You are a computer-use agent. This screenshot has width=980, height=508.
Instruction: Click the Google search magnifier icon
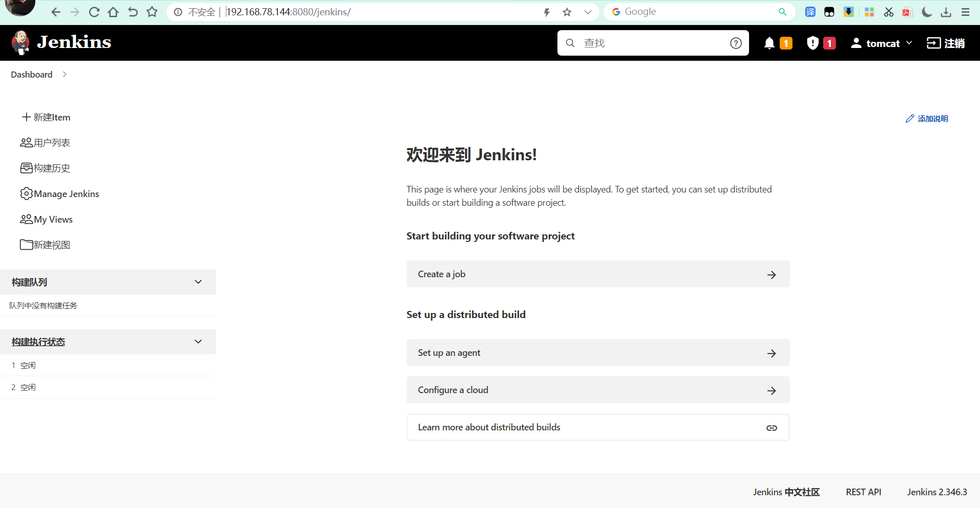point(782,12)
